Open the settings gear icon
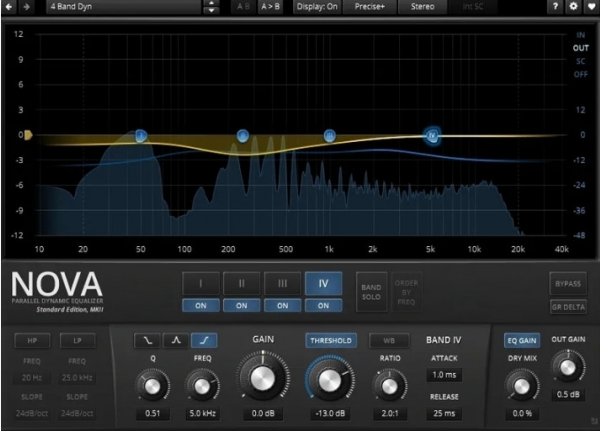Viewport: 600px width, 431px height. click(573, 6)
